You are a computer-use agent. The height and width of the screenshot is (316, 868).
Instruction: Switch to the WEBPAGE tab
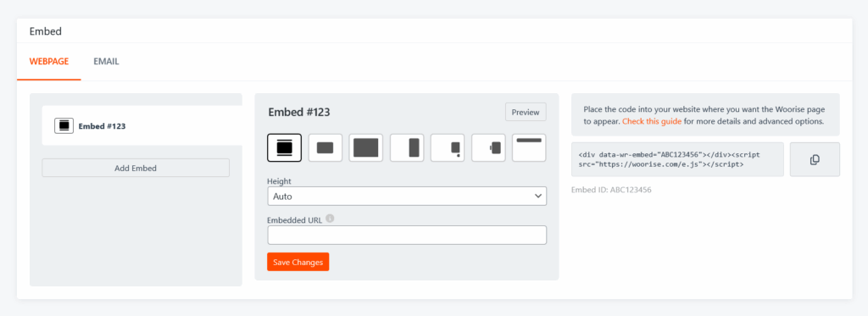tap(48, 62)
